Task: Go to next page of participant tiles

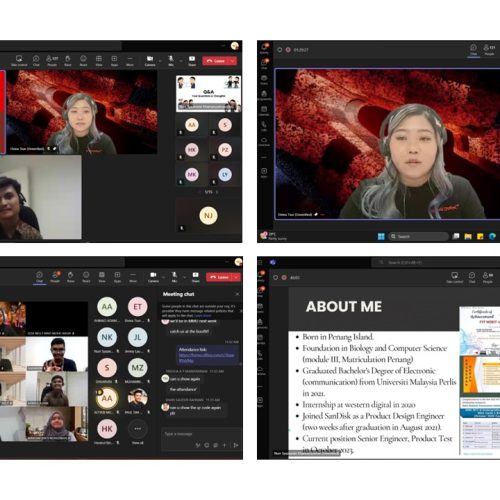Action: point(217,192)
